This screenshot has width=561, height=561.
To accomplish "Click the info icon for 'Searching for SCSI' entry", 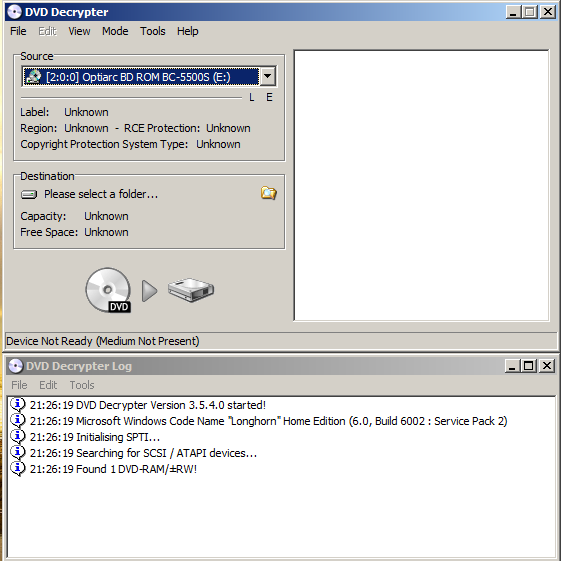I will (x=18, y=453).
